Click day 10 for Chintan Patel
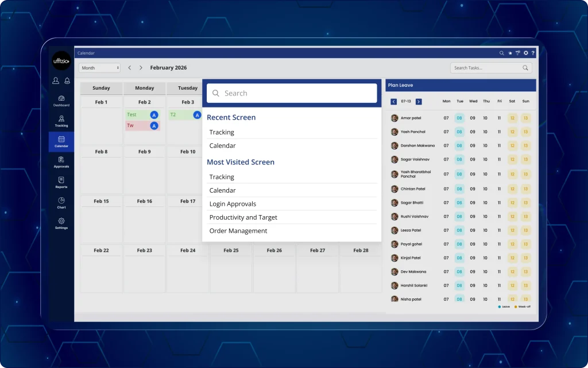Screen dimensions: 588x368 tap(485, 189)
